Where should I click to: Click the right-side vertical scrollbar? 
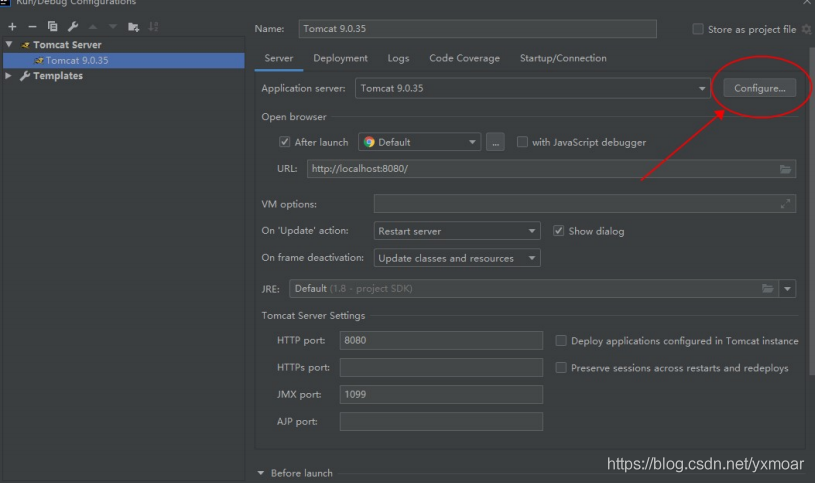(x=811, y=211)
